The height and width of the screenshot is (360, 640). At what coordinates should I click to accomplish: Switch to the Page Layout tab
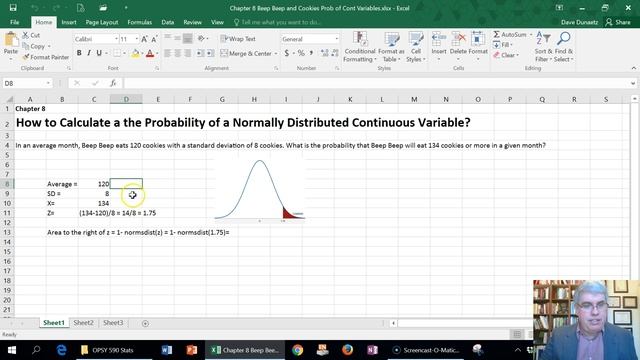pos(102,22)
